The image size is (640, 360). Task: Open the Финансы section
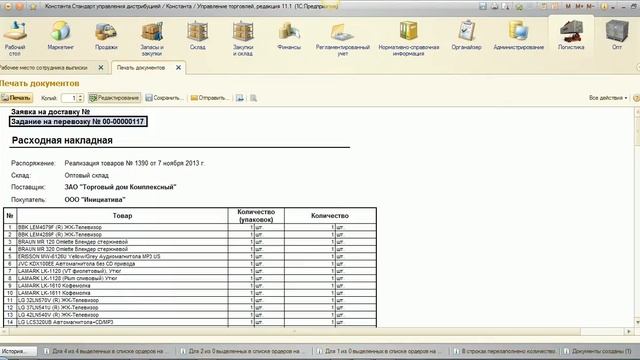pyautogui.click(x=289, y=36)
